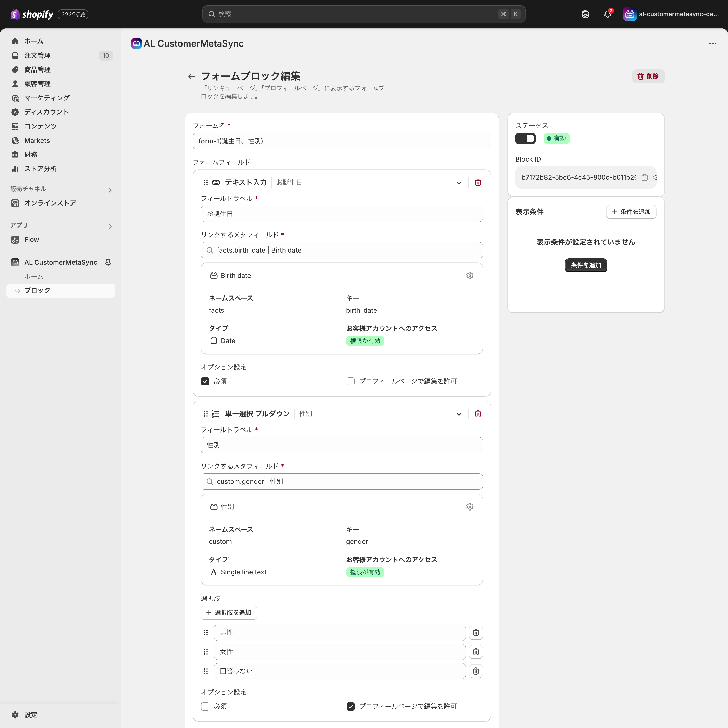Grab the drag handle of 回答しない choice
The height and width of the screenshot is (728, 728).
pos(205,671)
